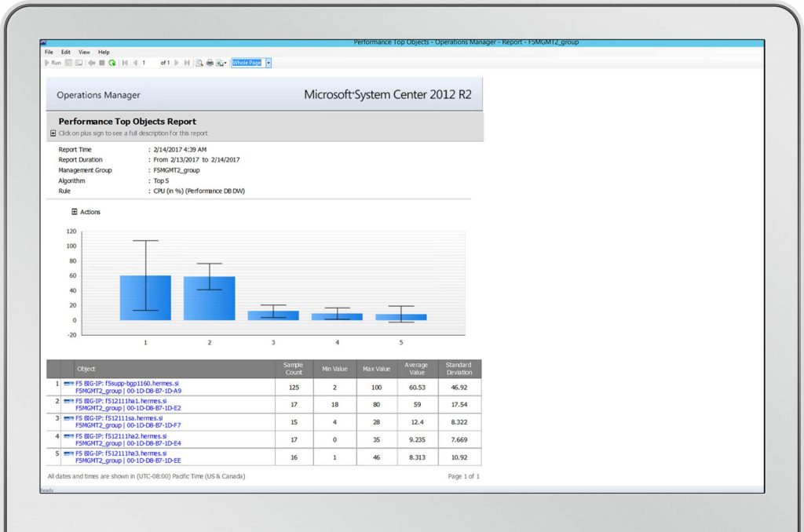
Task: Click the standard deviation 7.669 cell
Action: click(x=459, y=439)
